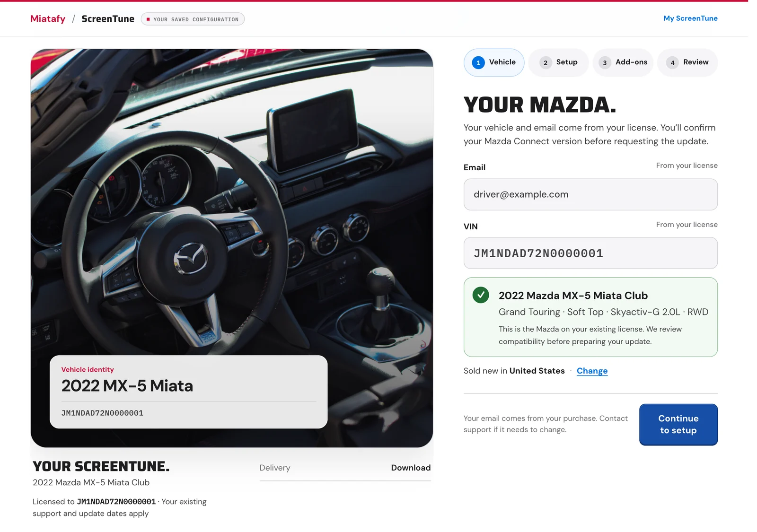Go to the Setup step tab
Image resolution: width=757 pixels, height=532 pixels.
point(558,62)
